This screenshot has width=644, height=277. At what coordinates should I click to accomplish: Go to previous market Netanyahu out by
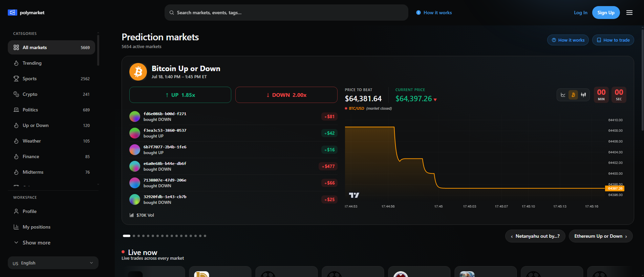point(535,236)
